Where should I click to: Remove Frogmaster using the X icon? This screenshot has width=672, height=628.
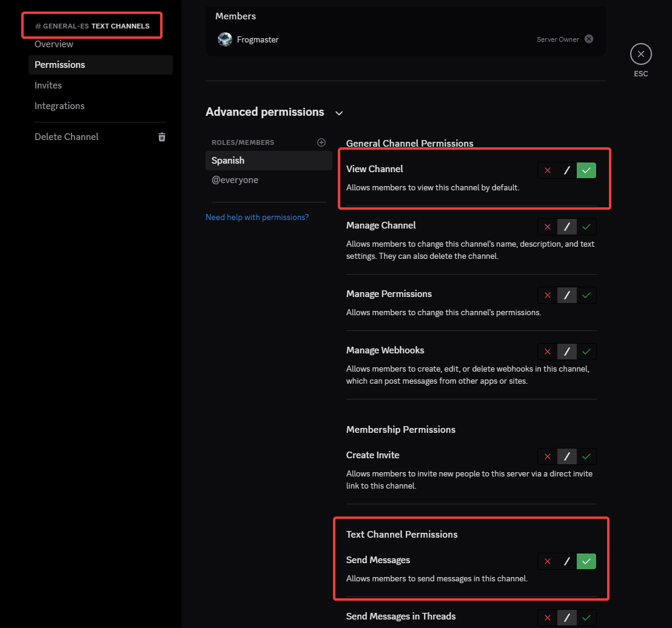tap(588, 39)
